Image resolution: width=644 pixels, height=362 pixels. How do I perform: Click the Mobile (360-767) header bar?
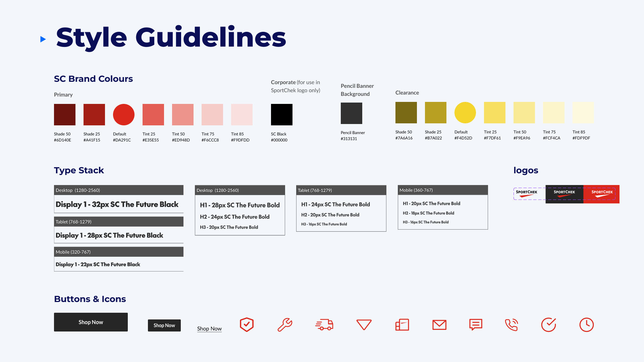(x=443, y=190)
